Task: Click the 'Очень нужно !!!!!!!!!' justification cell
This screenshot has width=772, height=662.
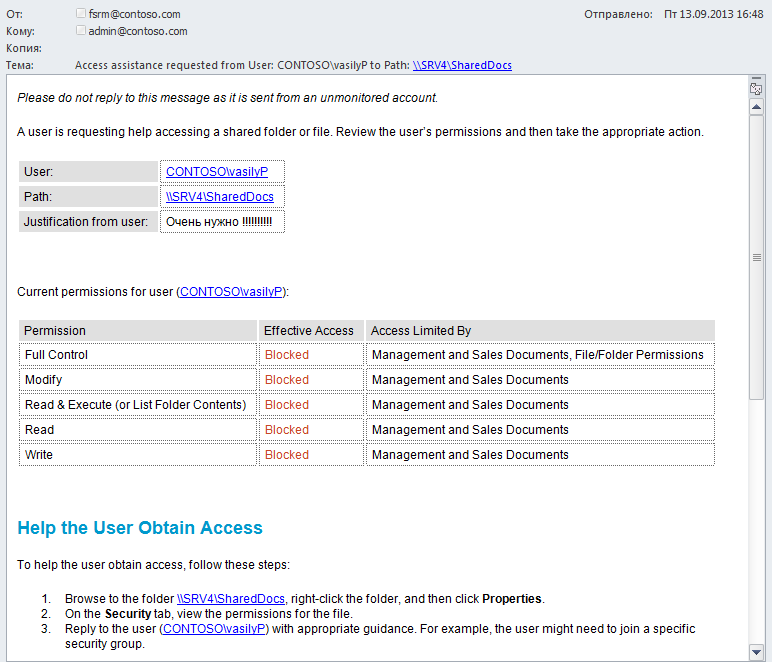Action: tap(222, 221)
